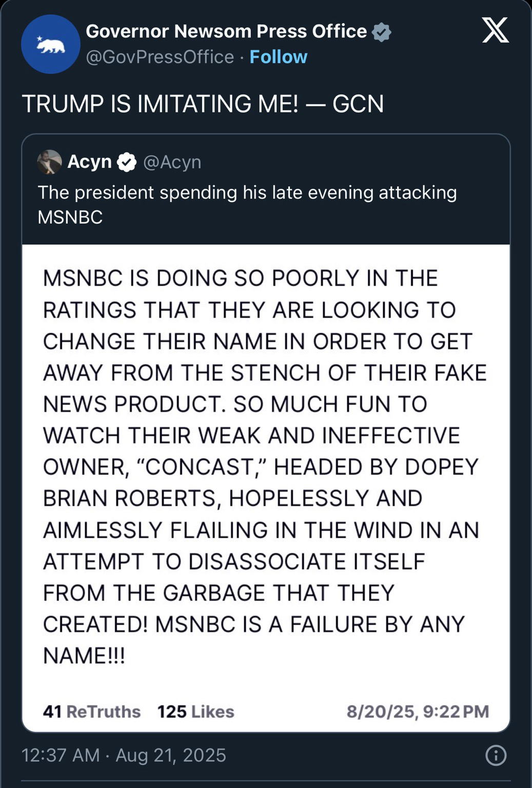The width and height of the screenshot is (532, 788).
Task: Click the California bear profile avatar
Action: tap(50, 44)
